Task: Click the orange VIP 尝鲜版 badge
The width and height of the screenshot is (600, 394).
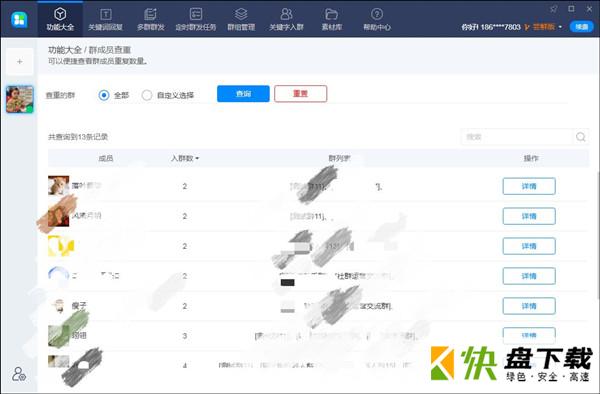Action: coord(540,27)
